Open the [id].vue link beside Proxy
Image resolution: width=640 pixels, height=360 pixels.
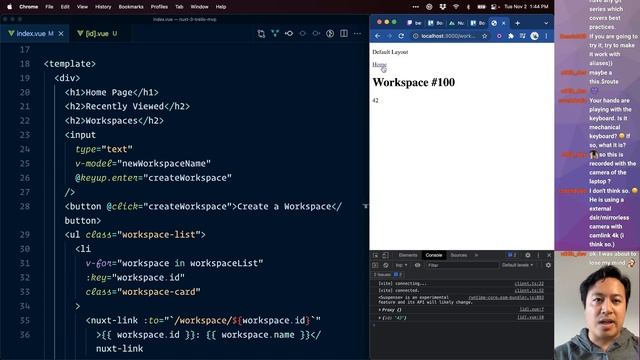(x=532, y=310)
